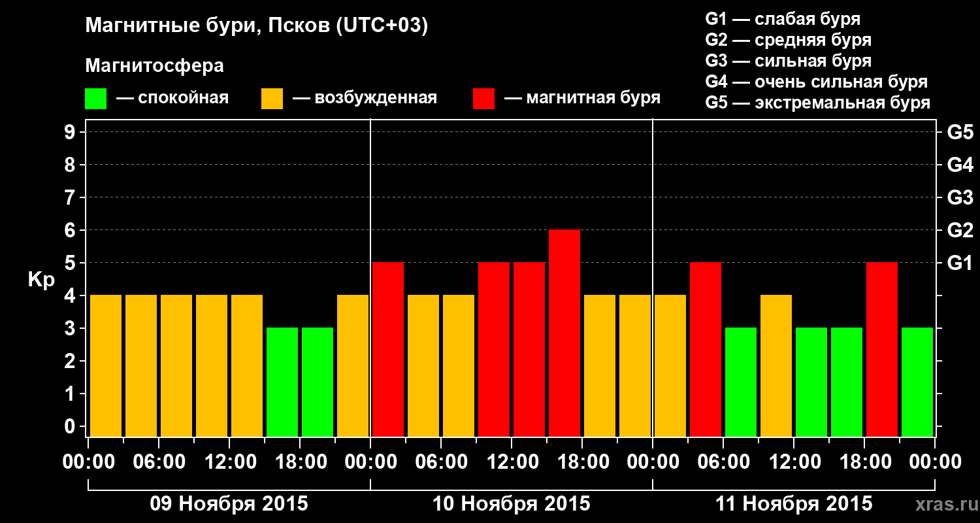
Task: Click the 'Магнитосфера' heading
Action: point(154,66)
